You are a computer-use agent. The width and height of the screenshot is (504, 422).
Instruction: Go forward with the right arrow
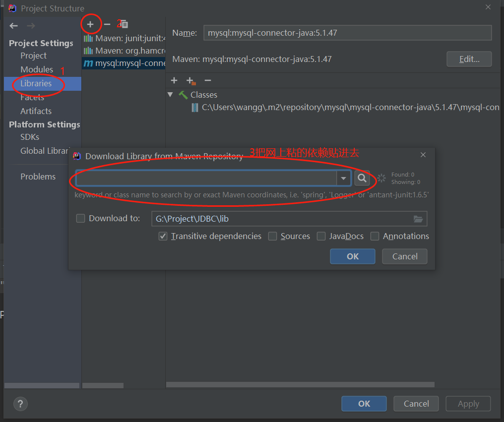pos(31,26)
